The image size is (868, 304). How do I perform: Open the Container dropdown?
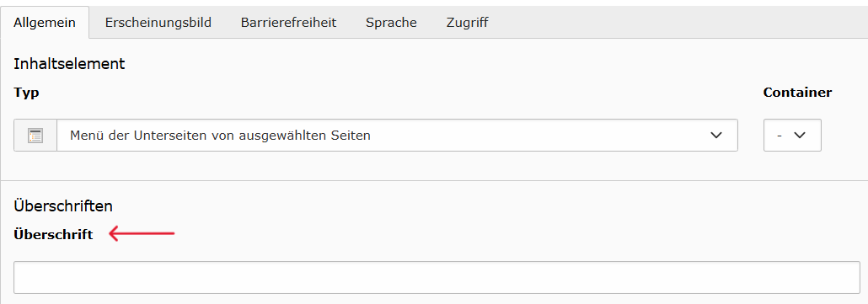(792, 136)
